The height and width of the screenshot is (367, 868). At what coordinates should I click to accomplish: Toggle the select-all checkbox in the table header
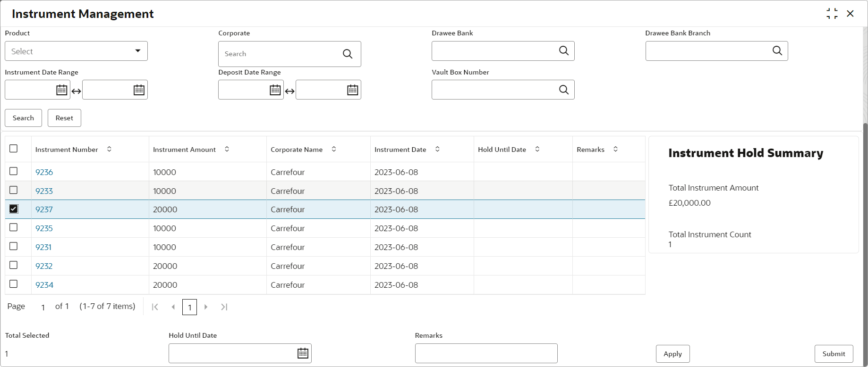[14, 149]
